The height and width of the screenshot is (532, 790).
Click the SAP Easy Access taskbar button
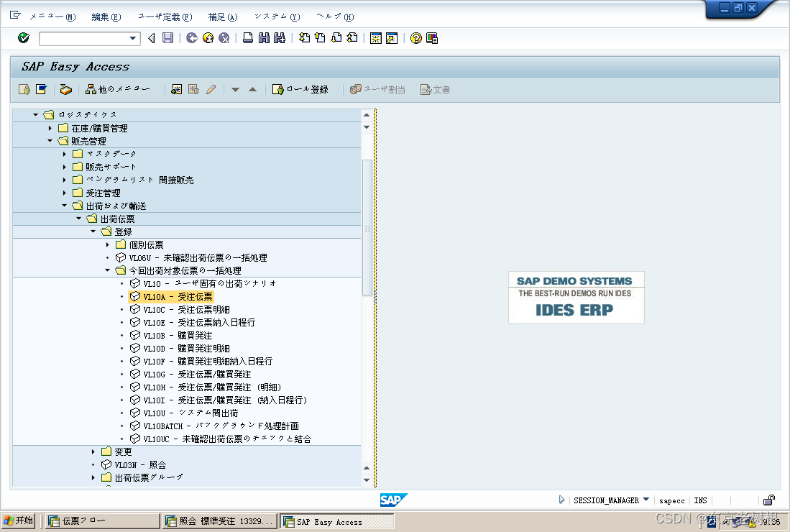[x=337, y=521]
